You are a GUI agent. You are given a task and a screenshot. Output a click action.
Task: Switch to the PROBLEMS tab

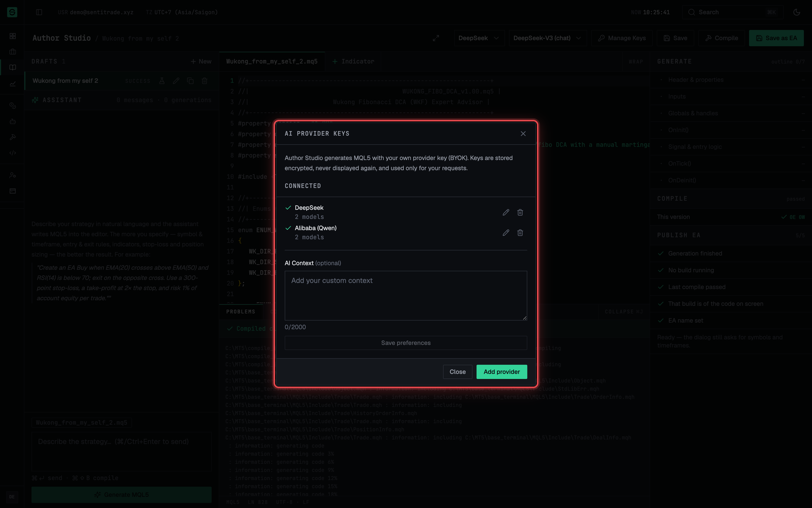point(241,312)
